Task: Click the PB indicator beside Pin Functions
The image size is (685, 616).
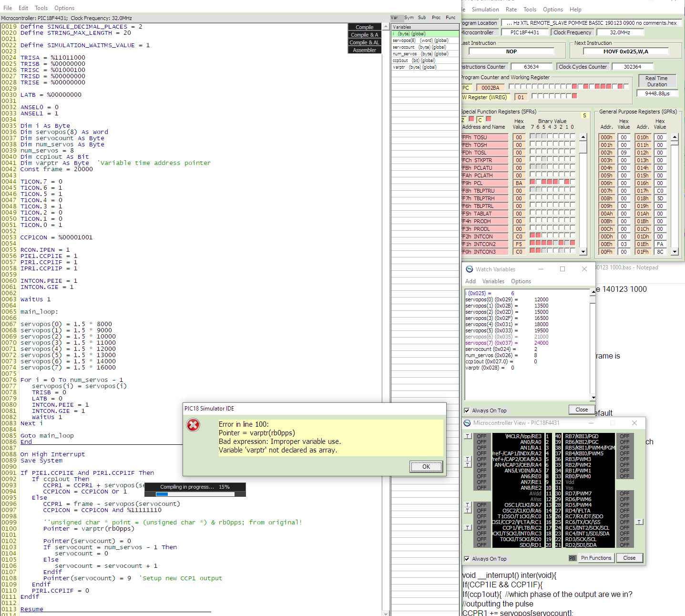Action: (x=572, y=558)
